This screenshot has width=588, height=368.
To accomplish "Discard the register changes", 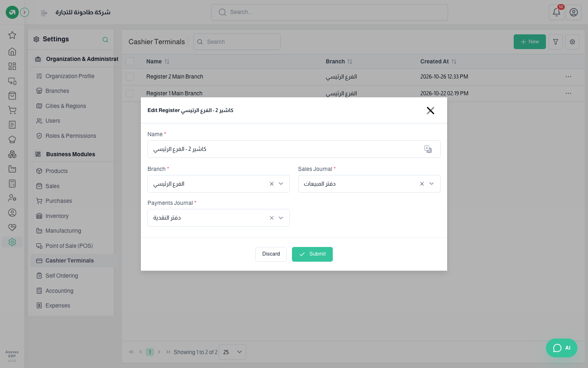I will coord(271,254).
